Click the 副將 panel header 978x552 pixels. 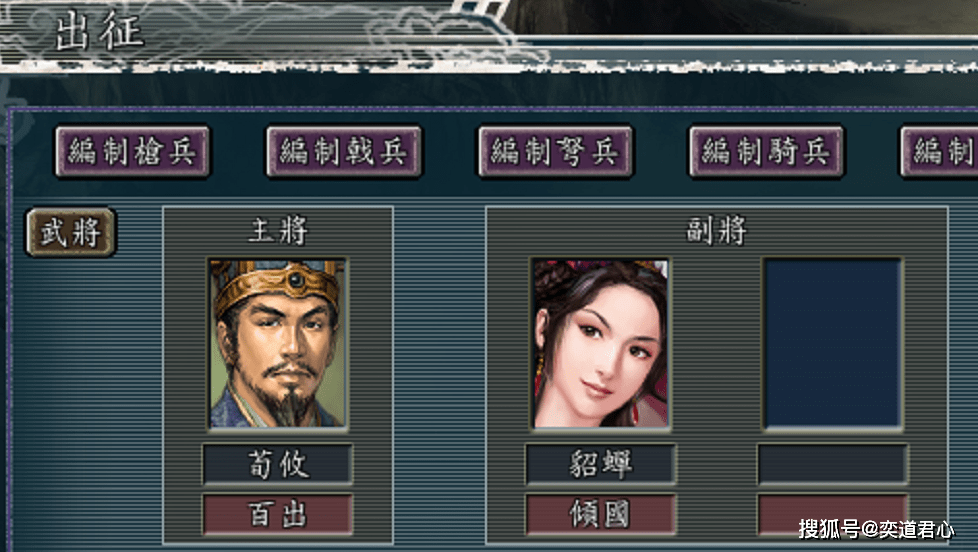tap(717, 231)
